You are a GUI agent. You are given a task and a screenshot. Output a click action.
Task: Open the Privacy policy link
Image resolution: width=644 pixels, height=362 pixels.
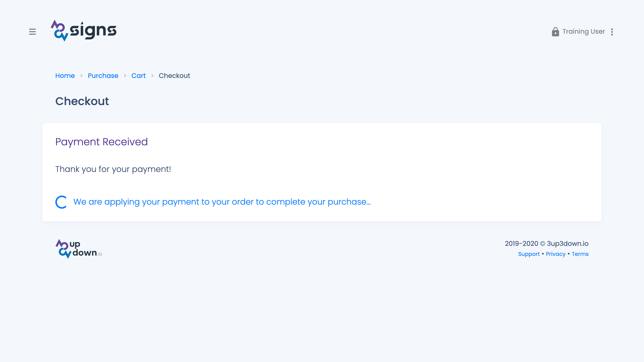point(555,254)
